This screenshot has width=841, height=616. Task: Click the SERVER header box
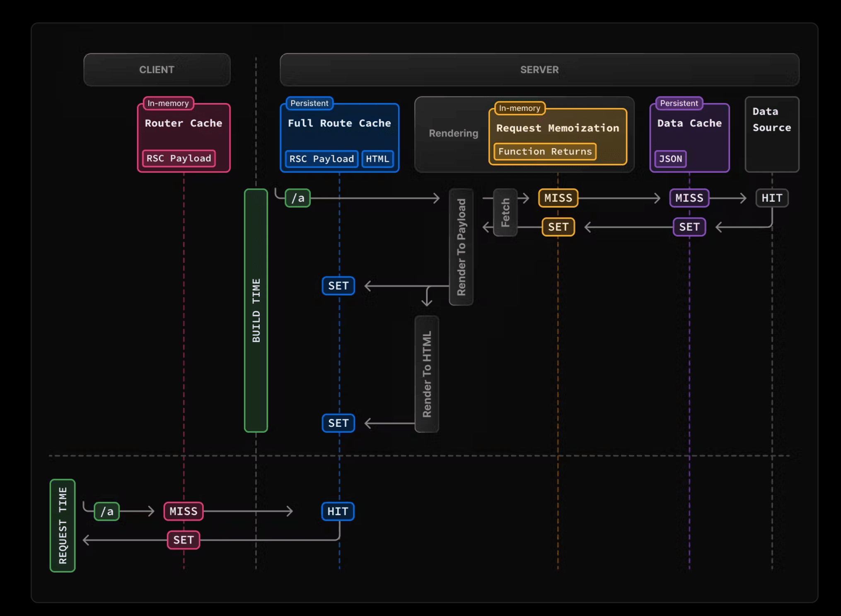tap(539, 70)
